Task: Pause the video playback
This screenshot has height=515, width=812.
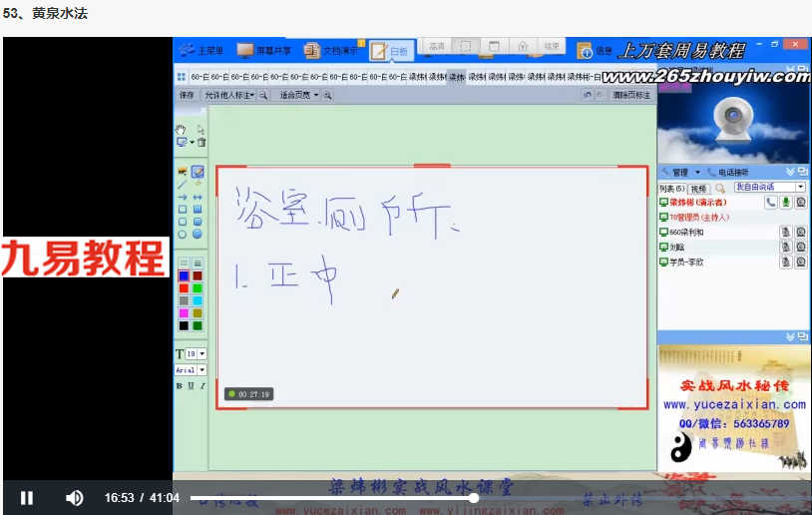Action: click(27, 498)
